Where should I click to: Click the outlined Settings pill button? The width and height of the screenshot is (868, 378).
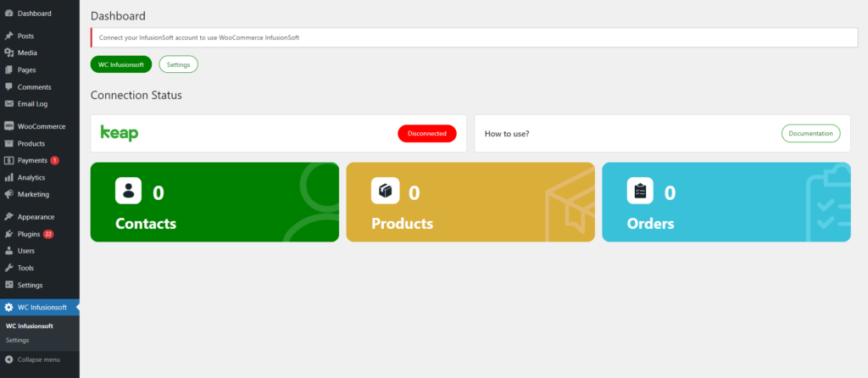178,64
